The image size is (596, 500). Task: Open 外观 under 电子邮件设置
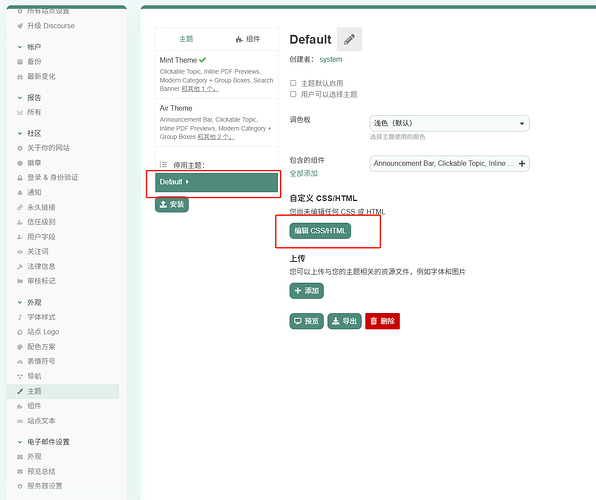click(x=34, y=457)
